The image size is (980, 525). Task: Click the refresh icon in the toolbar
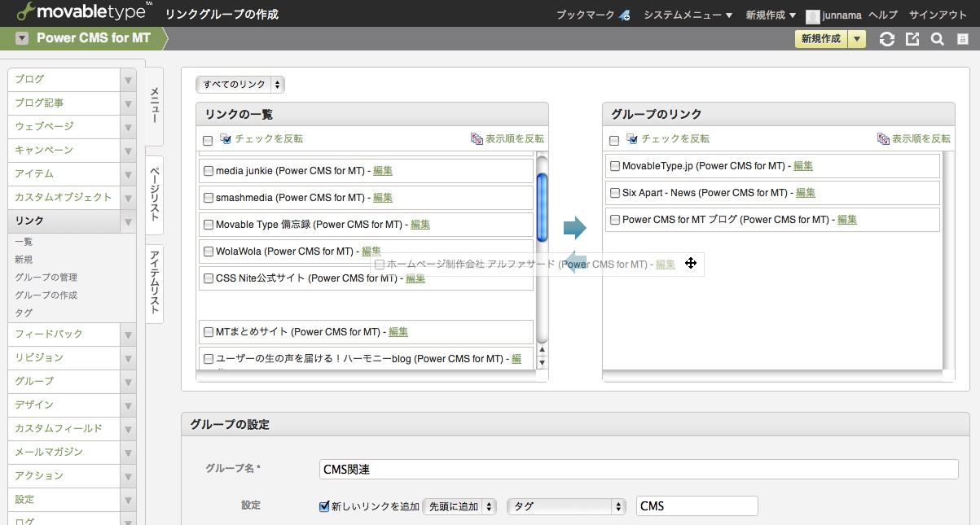[887, 39]
